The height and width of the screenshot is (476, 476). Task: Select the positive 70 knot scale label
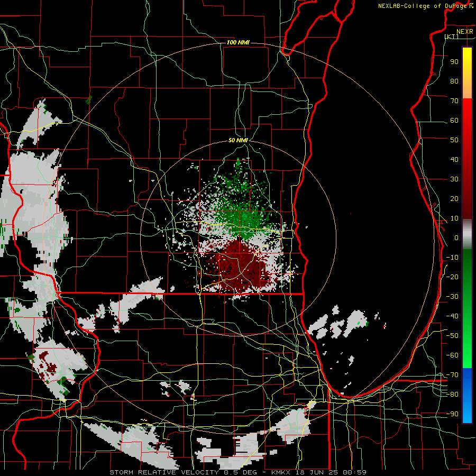tap(454, 101)
